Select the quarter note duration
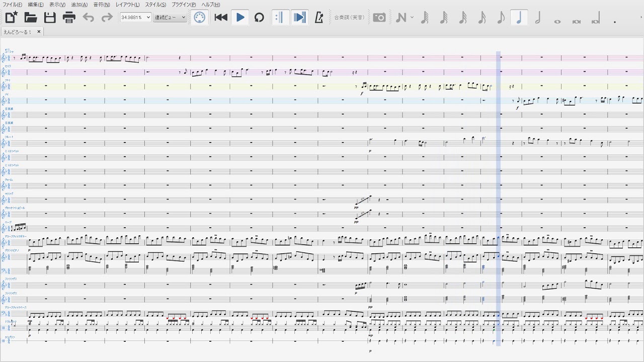 (x=519, y=18)
